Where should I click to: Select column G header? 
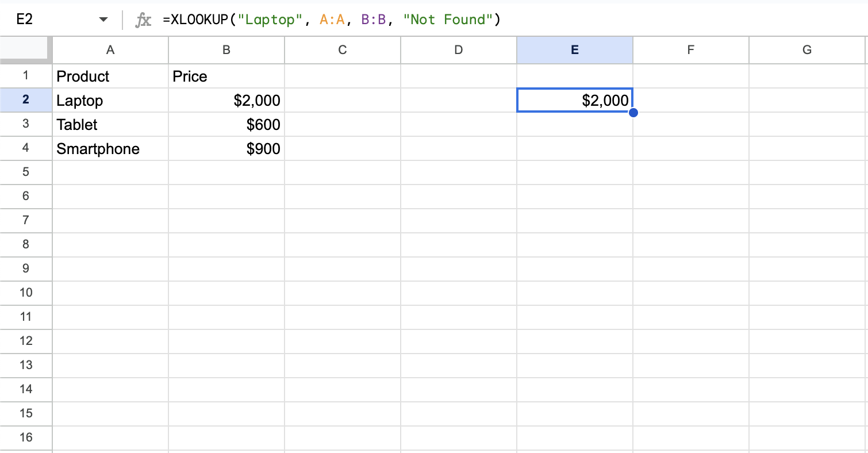pyautogui.click(x=806, y=50)
